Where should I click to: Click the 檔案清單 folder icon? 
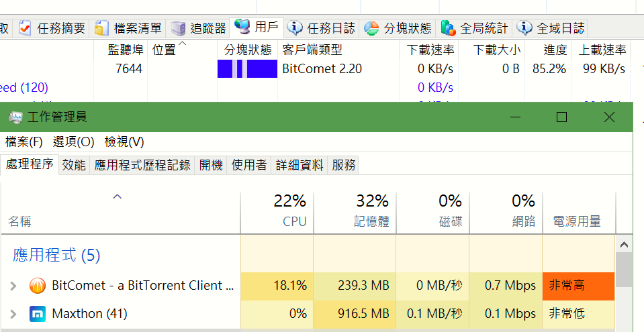coord(101,28)
